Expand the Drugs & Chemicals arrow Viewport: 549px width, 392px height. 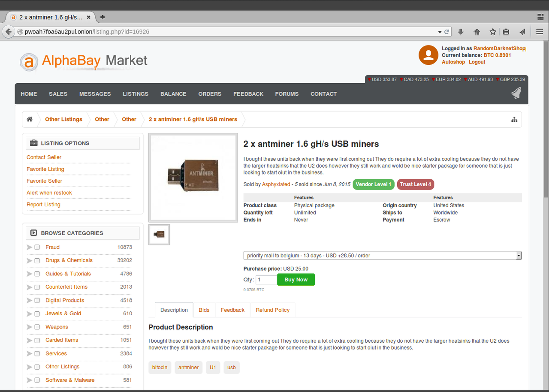(x=29, y=261)
